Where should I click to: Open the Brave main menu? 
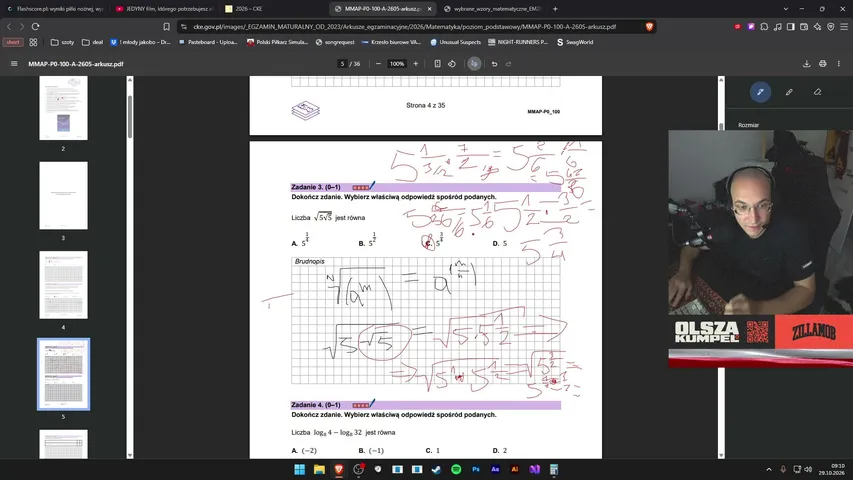(x=844, y=26)
